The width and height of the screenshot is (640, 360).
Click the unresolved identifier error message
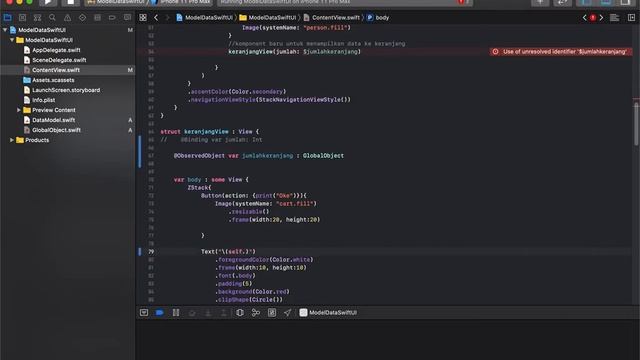561,52
